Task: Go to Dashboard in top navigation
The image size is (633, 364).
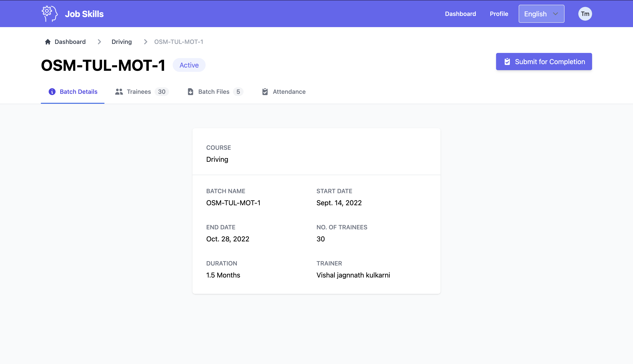Action: pyautogui.click(x=460, y=14)
